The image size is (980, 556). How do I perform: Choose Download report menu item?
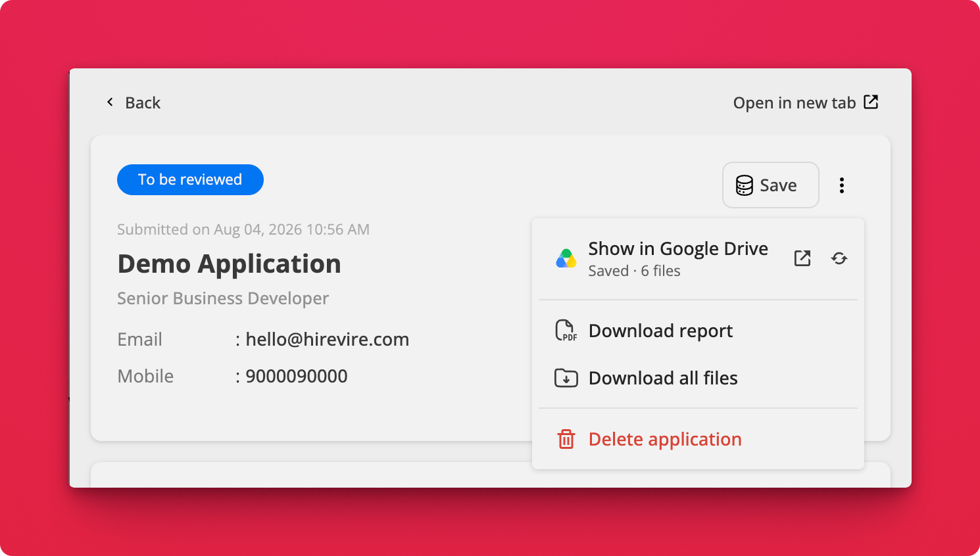[x=698, y=331]
